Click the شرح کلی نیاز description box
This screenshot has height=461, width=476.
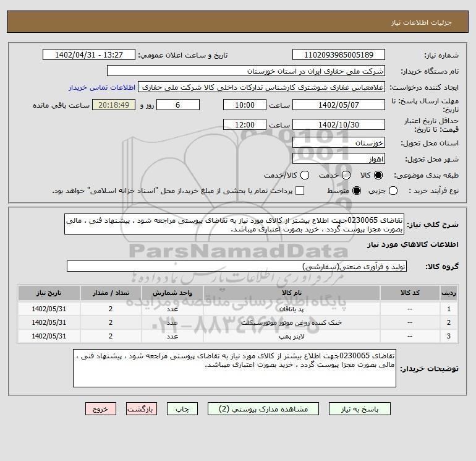tap(234, 224)
